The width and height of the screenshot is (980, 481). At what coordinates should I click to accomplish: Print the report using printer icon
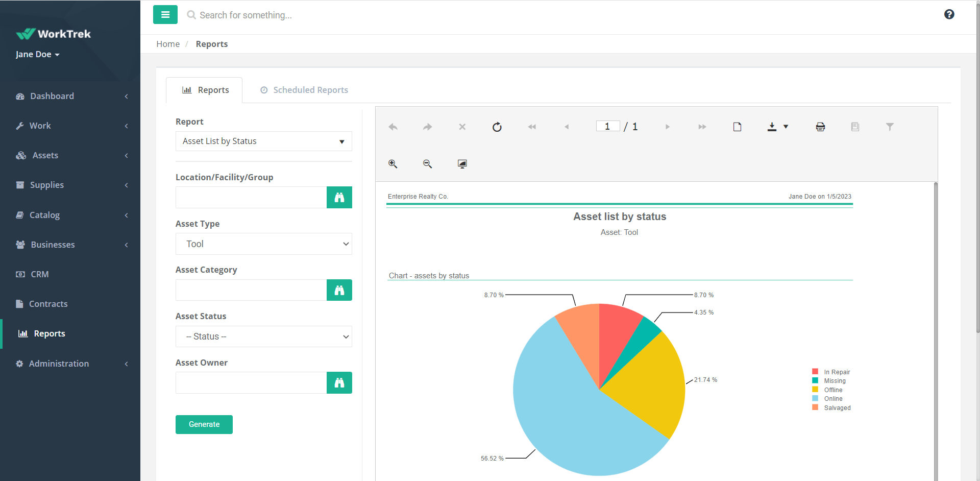[x=820, y=127]
